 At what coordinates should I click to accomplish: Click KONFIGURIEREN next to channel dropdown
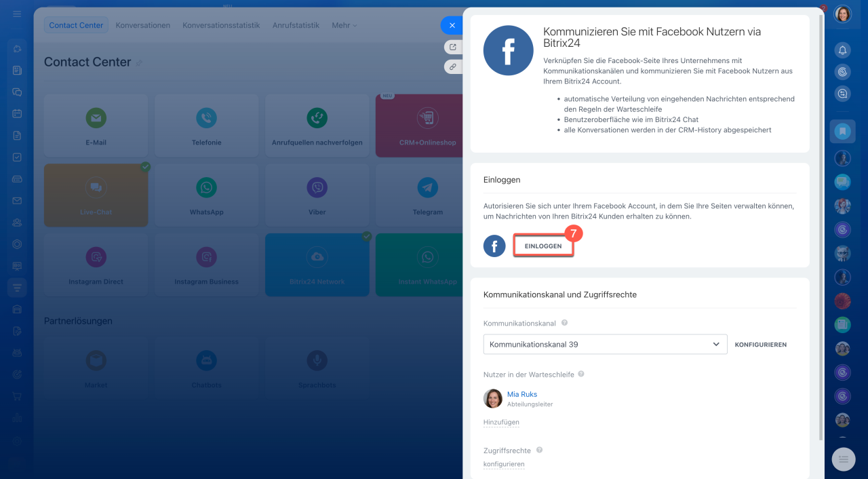pyautogui.click(x=761, y=345)
